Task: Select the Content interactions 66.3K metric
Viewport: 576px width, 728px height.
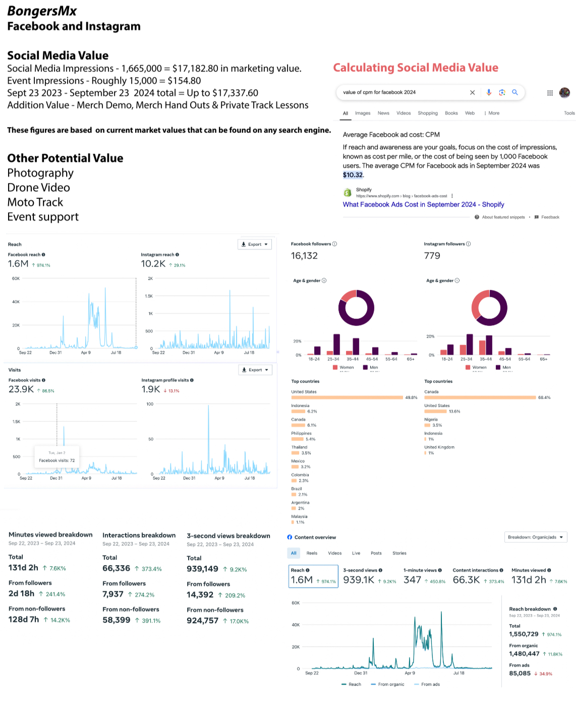Action: [478, 576]
